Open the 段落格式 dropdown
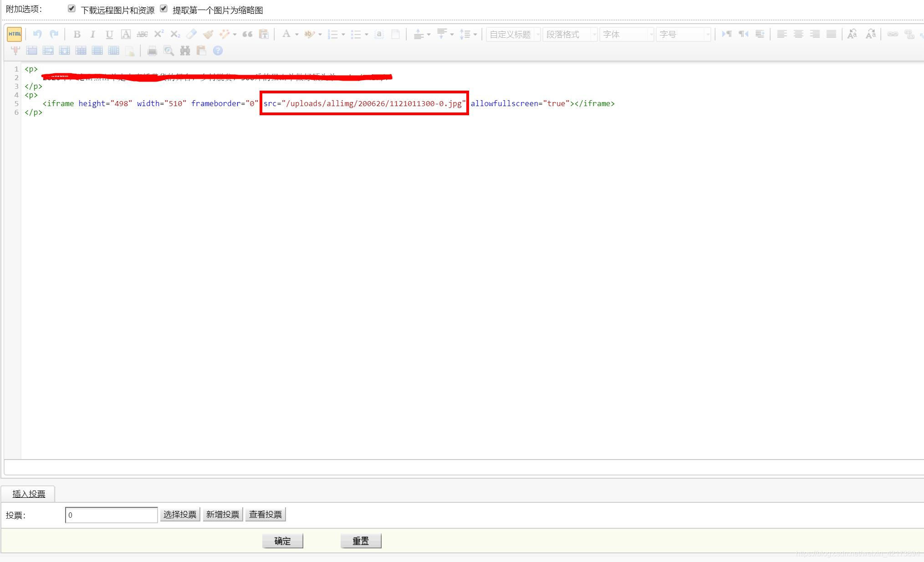The width and height of the screenshot is (924, 562). click(569, 34)
